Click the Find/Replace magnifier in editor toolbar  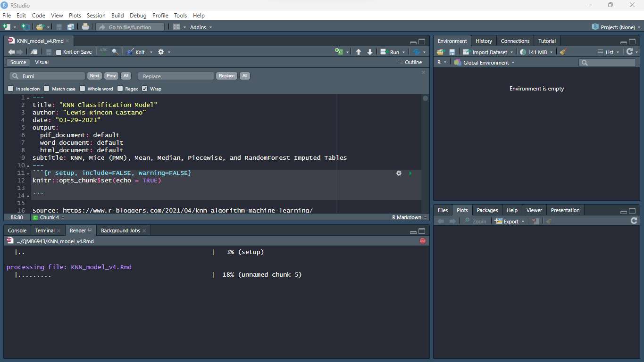115,52
